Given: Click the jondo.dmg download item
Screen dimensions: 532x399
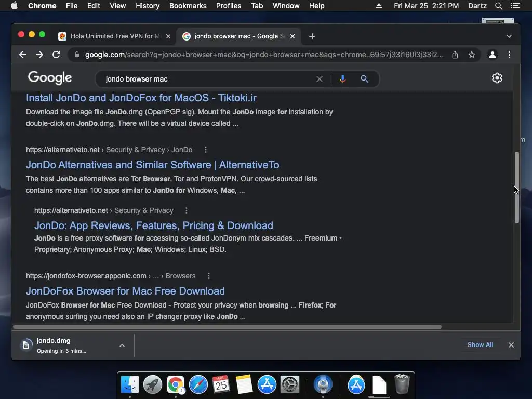Looking at the screenshot, I should tap(61, 345).
